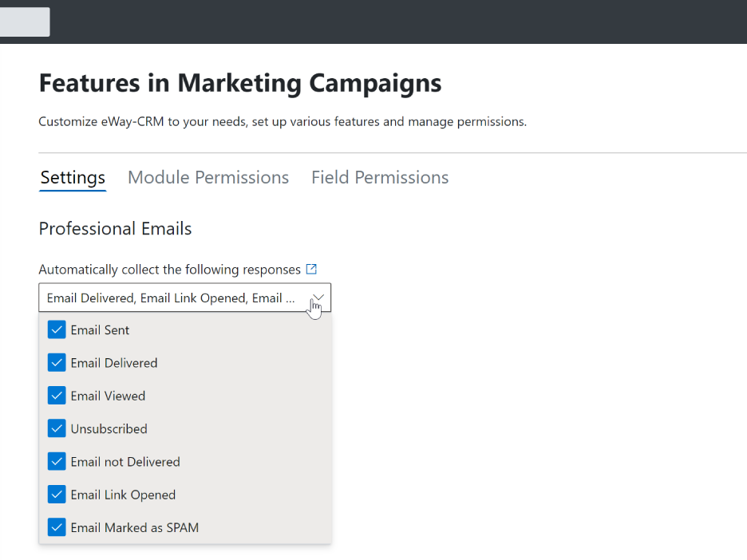This screenshot has width=747, height=560.
Task: Switch to the Field Permissions tab
Action: tap(380, 177)
